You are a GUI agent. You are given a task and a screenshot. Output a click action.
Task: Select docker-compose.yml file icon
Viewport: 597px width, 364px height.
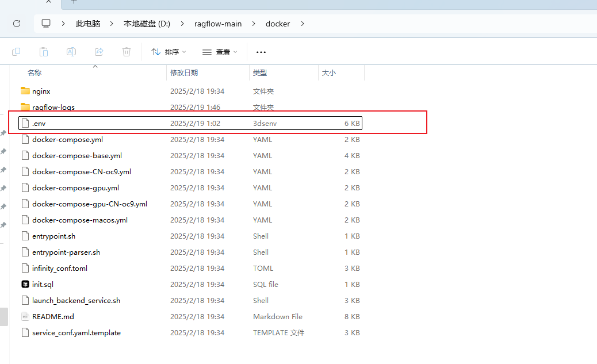[25, 139]
